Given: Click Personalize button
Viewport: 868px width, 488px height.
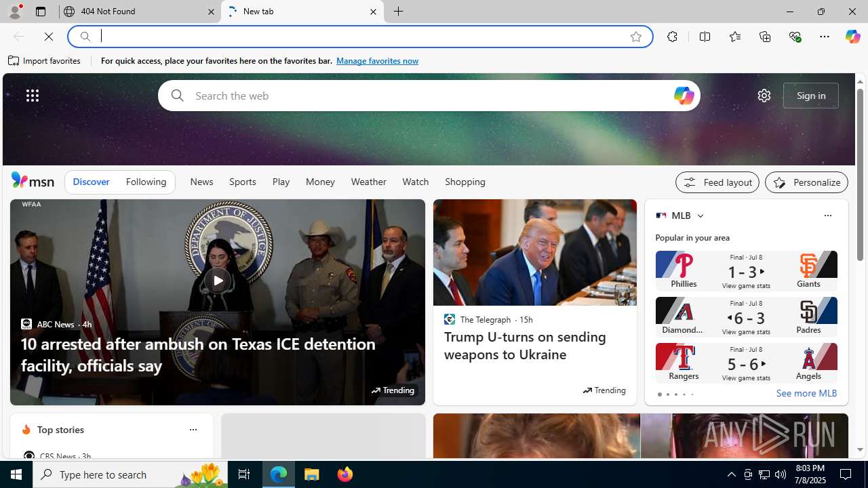Looking at the screenshot, I should (x=806, y=182).
